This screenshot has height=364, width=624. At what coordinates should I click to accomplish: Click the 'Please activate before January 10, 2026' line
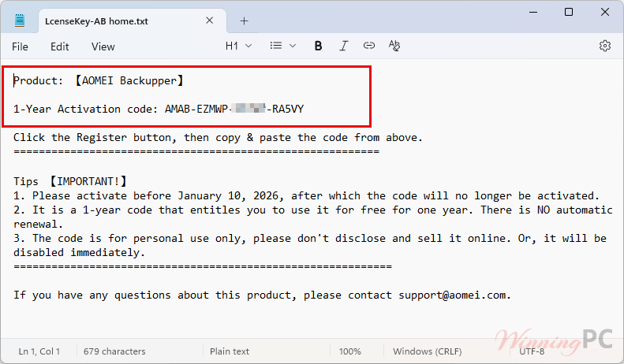(x=306, y=196)
